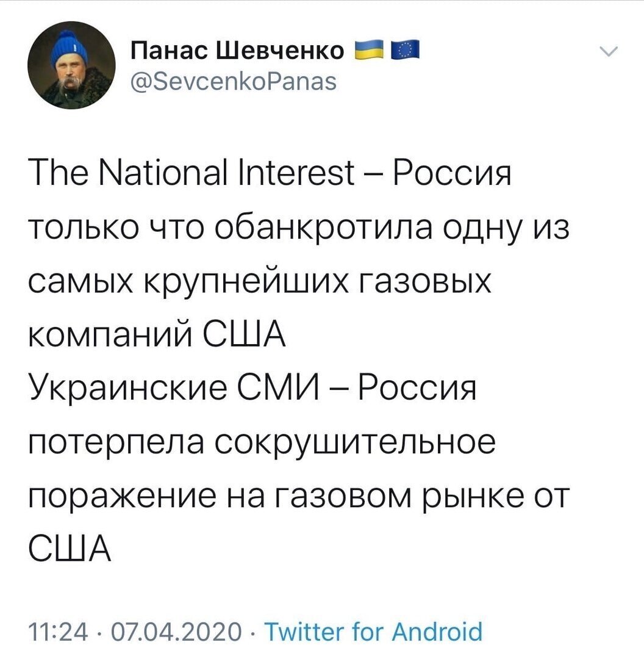
Task: Open the Twitter for Android source link
Action: click(373, 632)
